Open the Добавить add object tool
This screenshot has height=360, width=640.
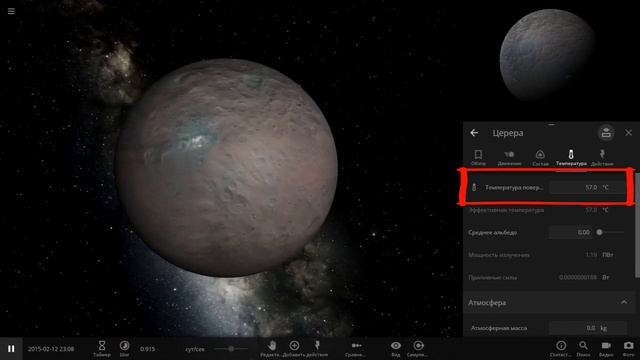294,349
